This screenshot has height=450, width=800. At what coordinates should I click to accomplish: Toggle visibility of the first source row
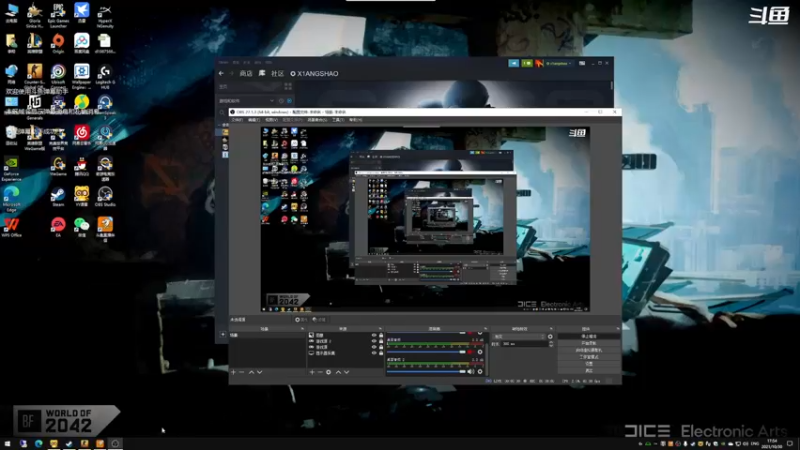coord(374,335)
